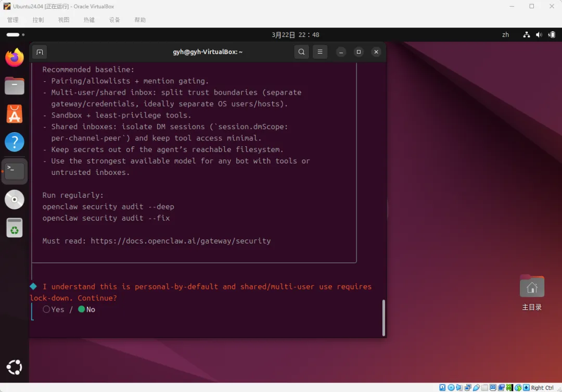Open the power/battery icon in the top bar
The height and width of the screenshot is (392, 562).
552,35
